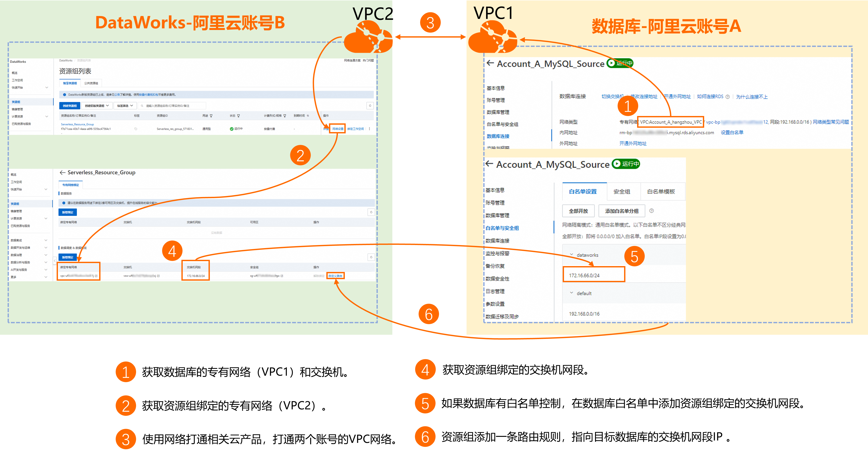Image resolution: width=868 pixels, height=464 pixels.
Task: Expand 数据集成 sidebar section
Action: tap(46, 240)
